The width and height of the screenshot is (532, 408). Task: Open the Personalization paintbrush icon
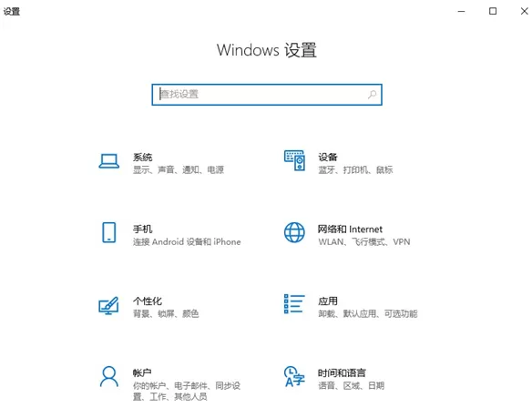click(x=108, y=305)
